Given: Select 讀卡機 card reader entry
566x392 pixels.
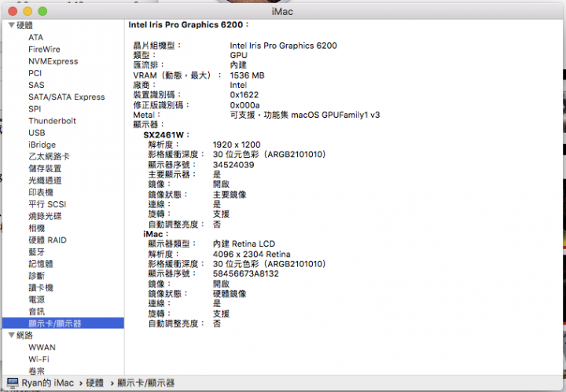Looking at the screenshot, I should (41, 288).
